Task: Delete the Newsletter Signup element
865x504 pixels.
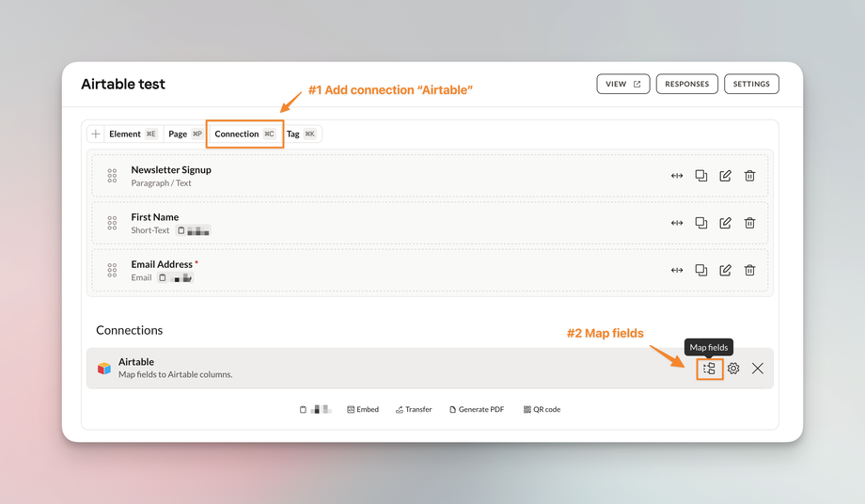Action: [749, 176]
